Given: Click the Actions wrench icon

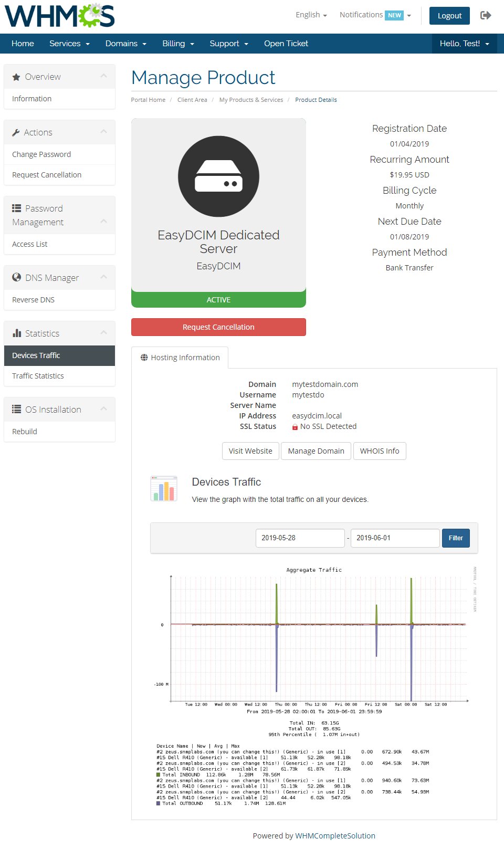Looking at the screenshot, I should [16, 132].
